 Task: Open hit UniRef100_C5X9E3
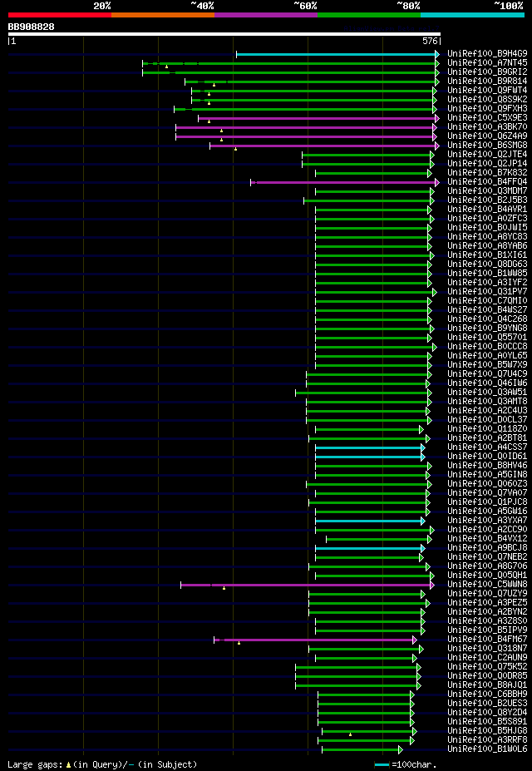[x=488, y=117]
